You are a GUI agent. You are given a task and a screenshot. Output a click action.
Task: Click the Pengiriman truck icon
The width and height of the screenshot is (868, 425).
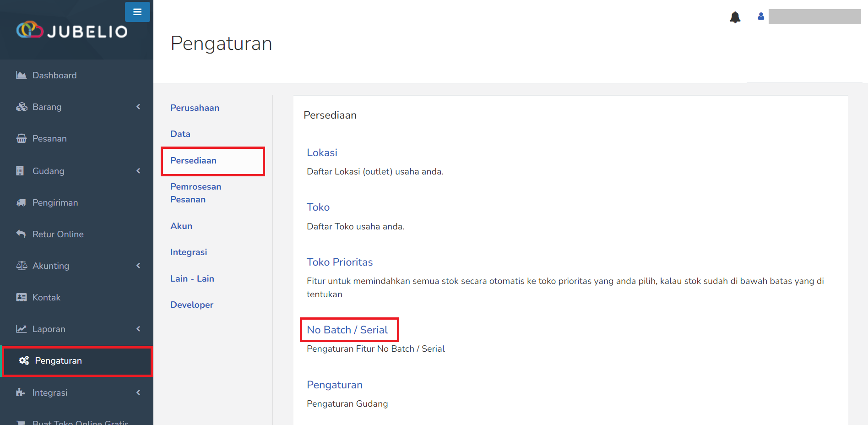pyautogui.click(x=21, y=202)
